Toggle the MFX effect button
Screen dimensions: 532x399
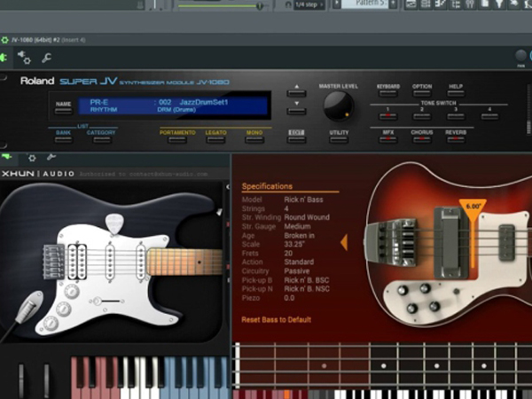click(x=387, y=139)
